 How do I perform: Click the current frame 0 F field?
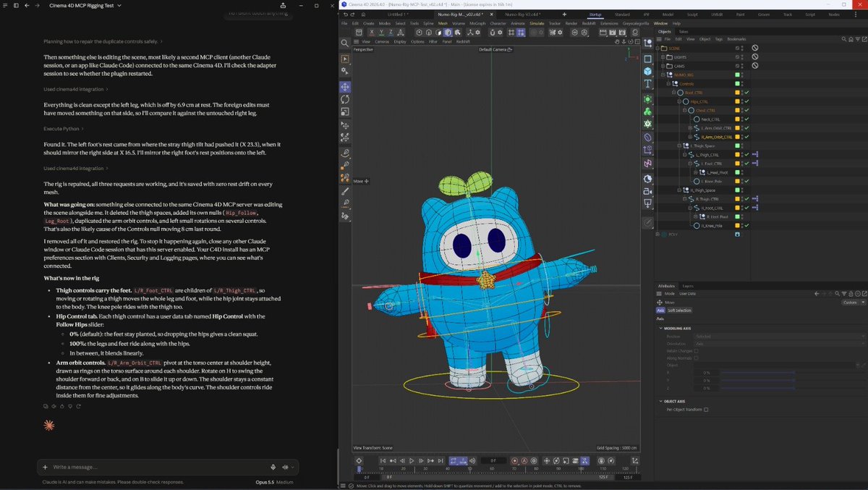click(x=493, y=460)
